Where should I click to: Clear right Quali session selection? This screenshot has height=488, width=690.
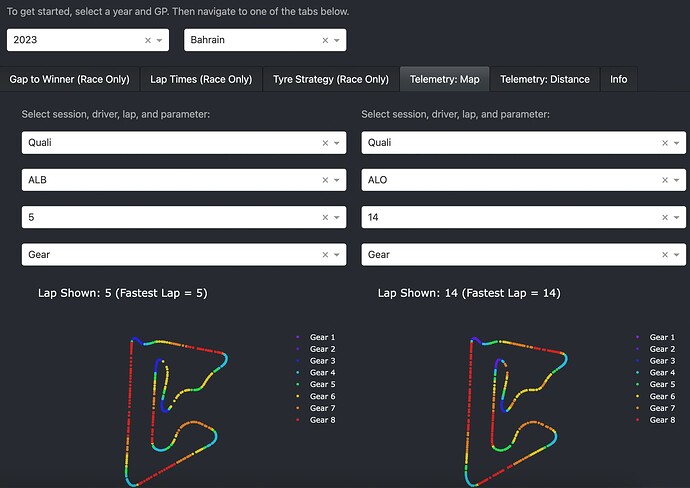pos(665,143)
